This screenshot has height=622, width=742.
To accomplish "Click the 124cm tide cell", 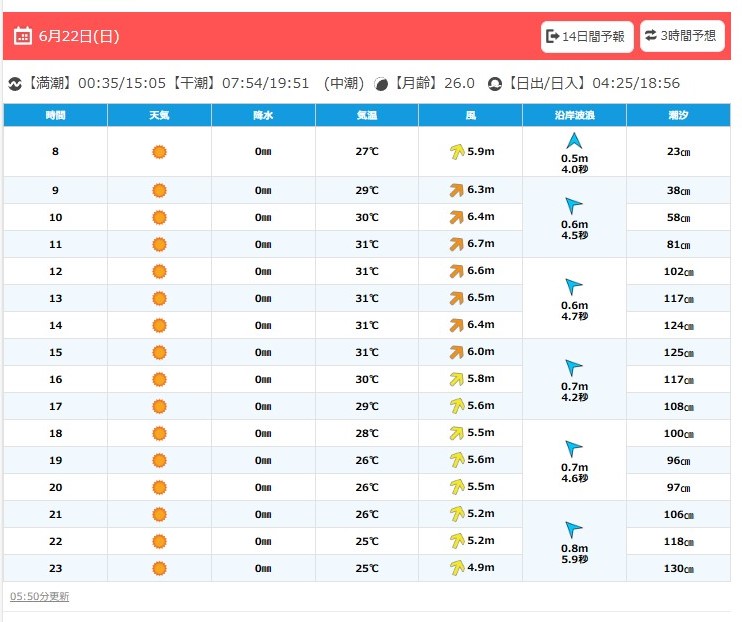I will point(678,325).
